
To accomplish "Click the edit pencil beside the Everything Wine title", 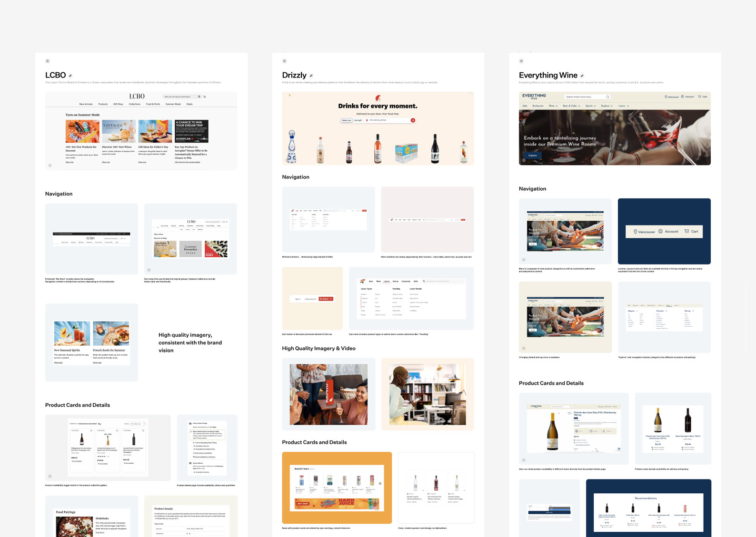I will [x=582, y=76].
